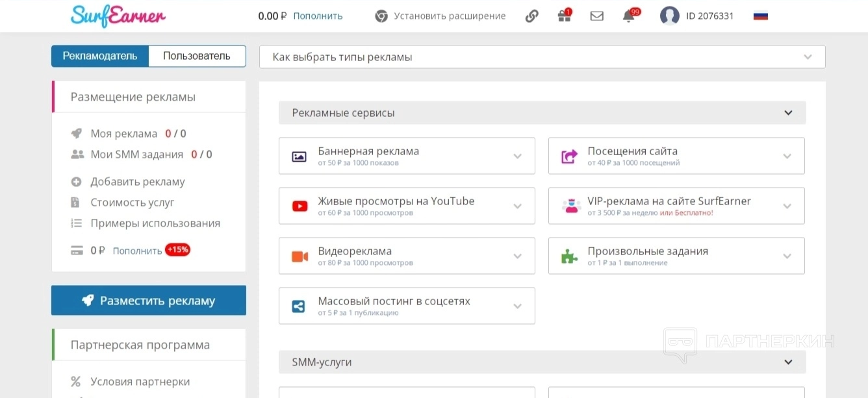Open the envelope messages icon
Image resolution: width=868 pixels, height=398 pixels.
coord(597,16)
